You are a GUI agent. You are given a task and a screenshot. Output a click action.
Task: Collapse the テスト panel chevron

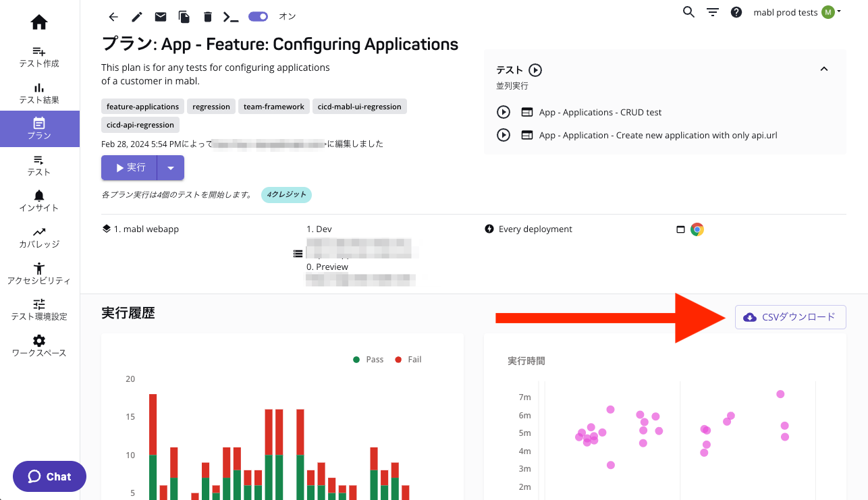[823, 69]
